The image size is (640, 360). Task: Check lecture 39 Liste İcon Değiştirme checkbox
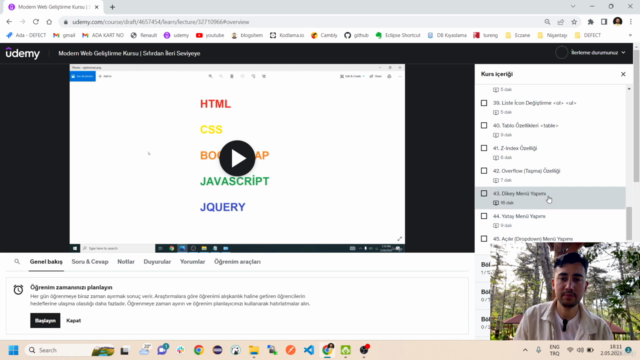(x=484, y=103)
